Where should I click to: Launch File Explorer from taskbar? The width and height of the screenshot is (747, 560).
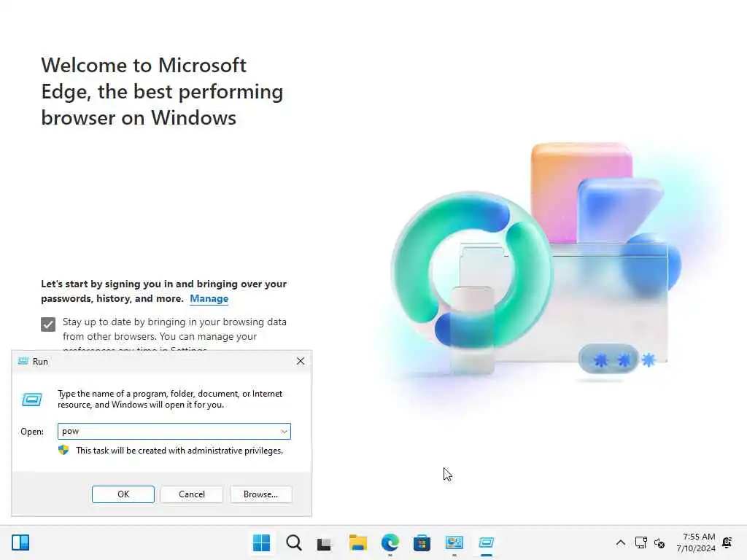(x=357, y=542)
